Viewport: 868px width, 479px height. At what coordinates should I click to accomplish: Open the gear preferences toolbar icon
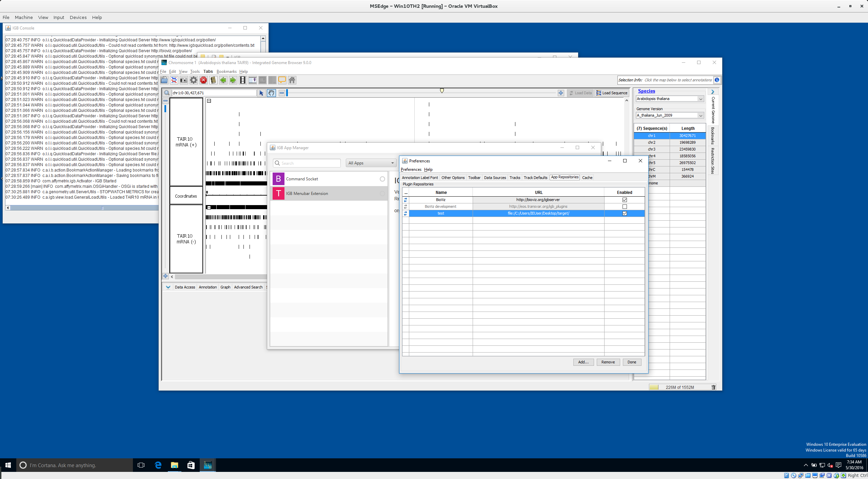click(x=194, y=80)
